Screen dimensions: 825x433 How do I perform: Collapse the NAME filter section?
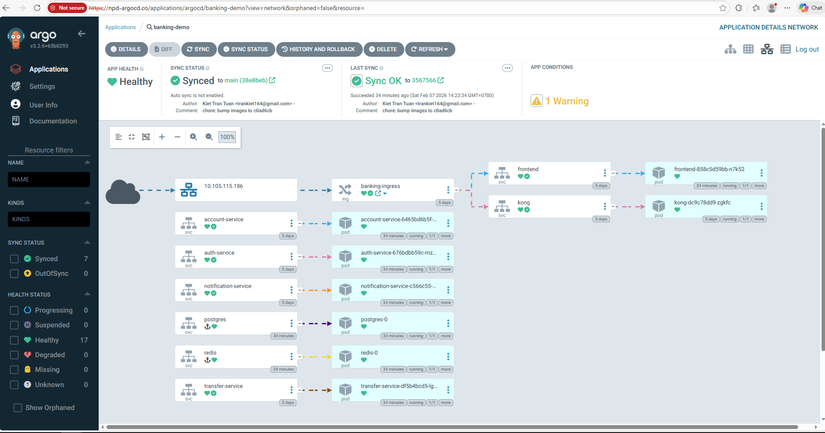[x=87, y=163]
